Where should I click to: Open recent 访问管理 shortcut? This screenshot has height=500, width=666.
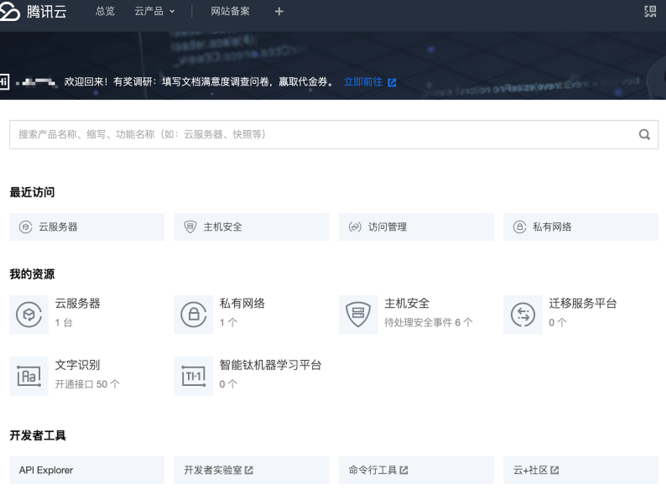pyautogui.click(x=416, y=227)
